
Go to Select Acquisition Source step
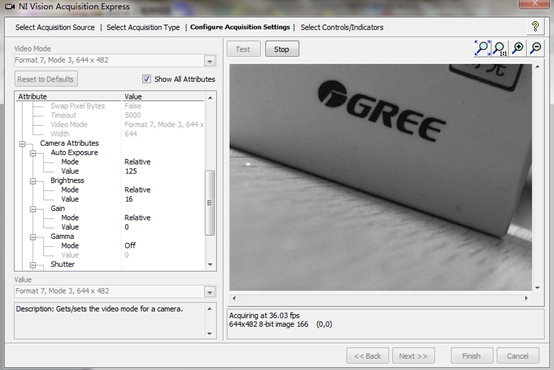tap(55, 27)
